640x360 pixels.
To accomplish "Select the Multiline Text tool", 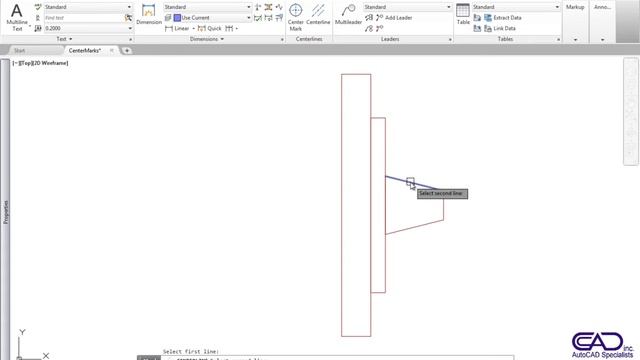I will 17,17.
